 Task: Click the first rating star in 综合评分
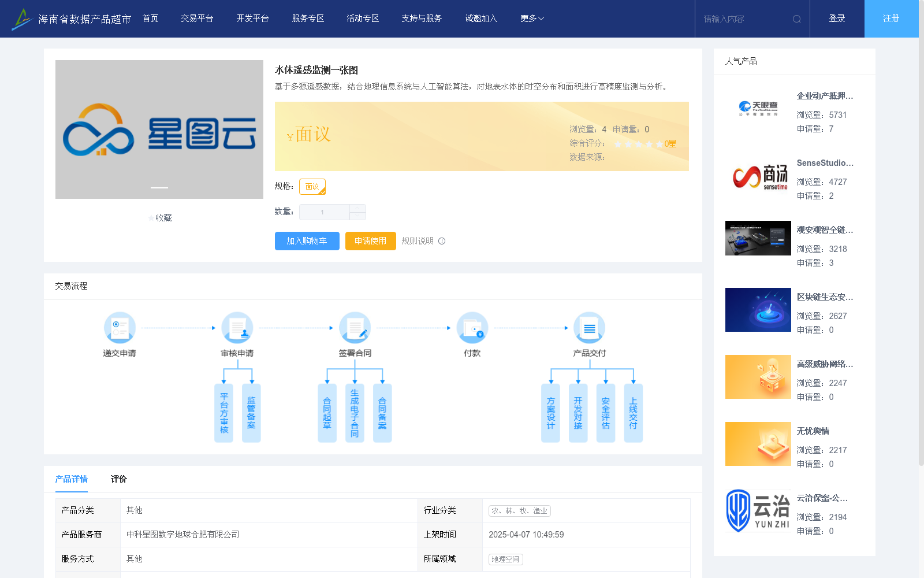[618, 144]
